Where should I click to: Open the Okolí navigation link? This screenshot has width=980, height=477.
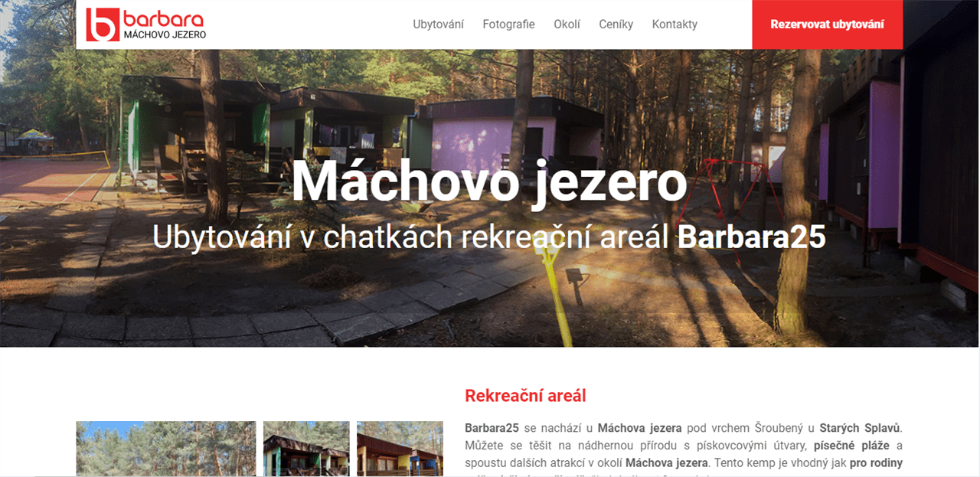pos(567,24)
